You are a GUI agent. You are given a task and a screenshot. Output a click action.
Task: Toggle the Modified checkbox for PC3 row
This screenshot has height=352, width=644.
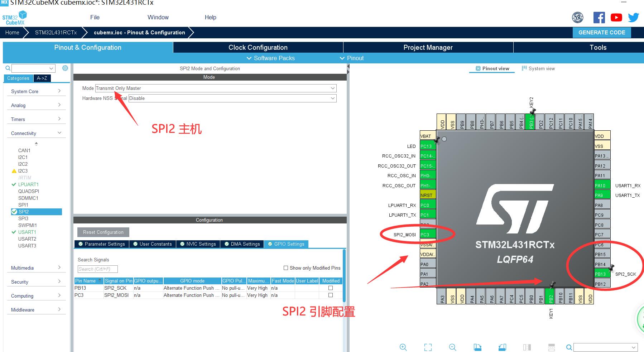331,295
